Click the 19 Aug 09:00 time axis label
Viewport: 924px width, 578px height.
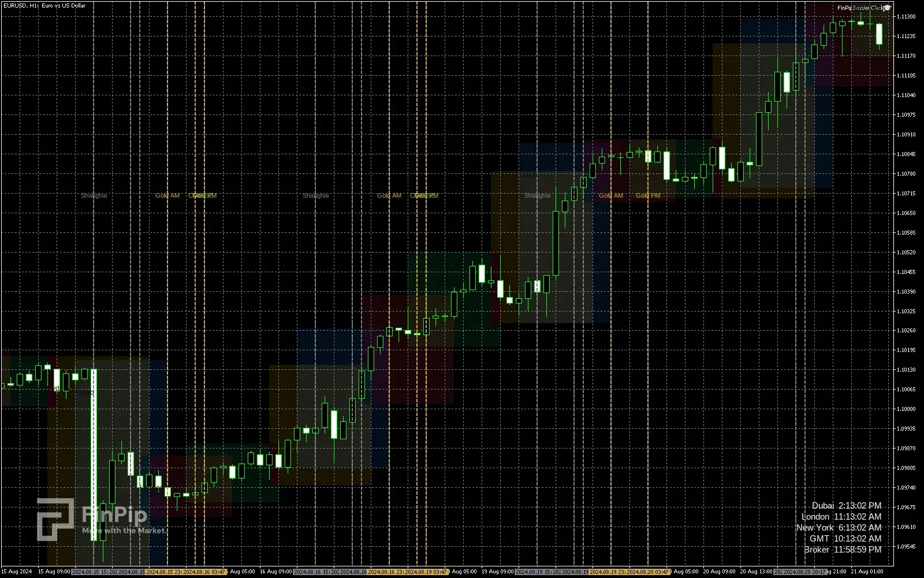(497, 572)
